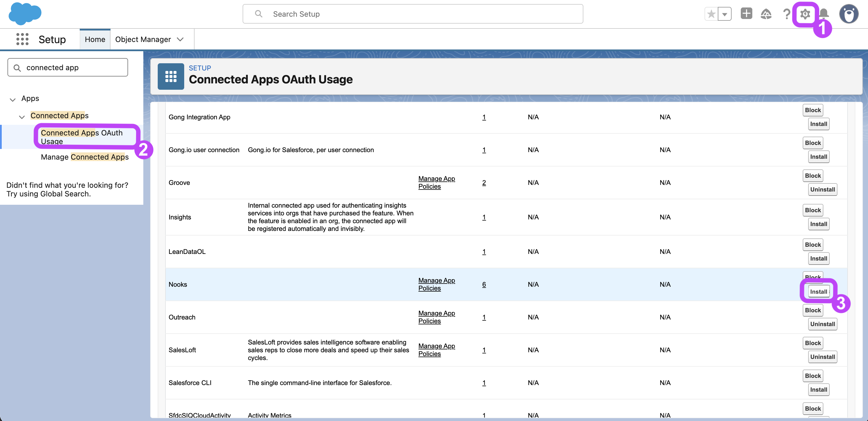Open the Trailhead guidance icon
Viewport: 868px width, 421px height.
766,14
